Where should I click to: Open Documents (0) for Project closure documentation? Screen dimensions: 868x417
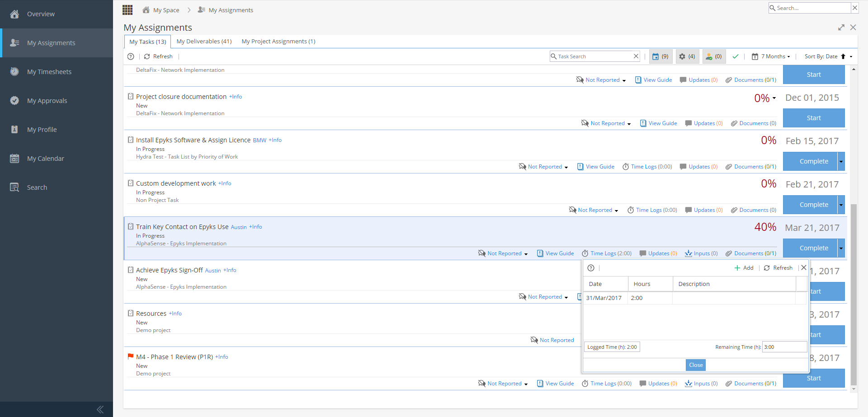pos(754,123)
